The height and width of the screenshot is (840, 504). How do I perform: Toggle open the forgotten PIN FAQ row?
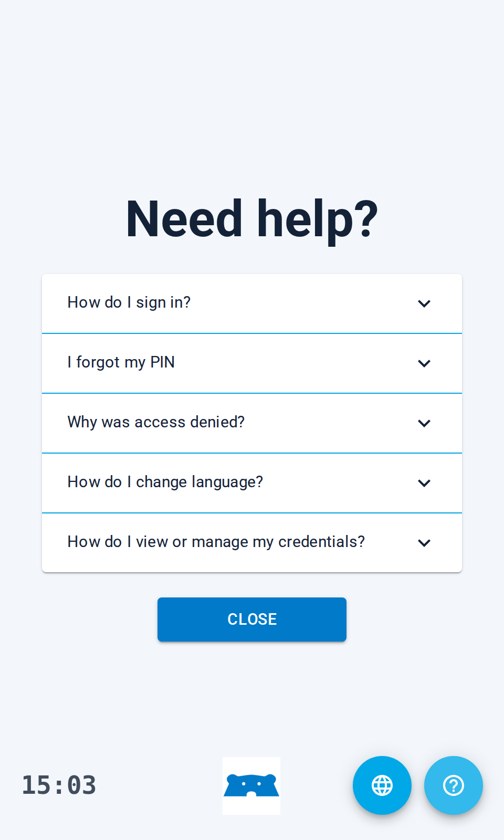[252, 363]
